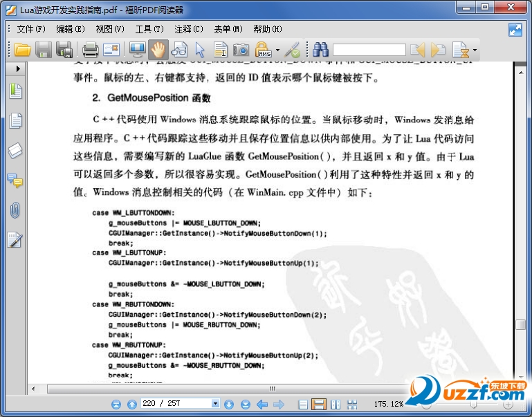
Task: Jump to the first page
Action: (x=116, y=404)
